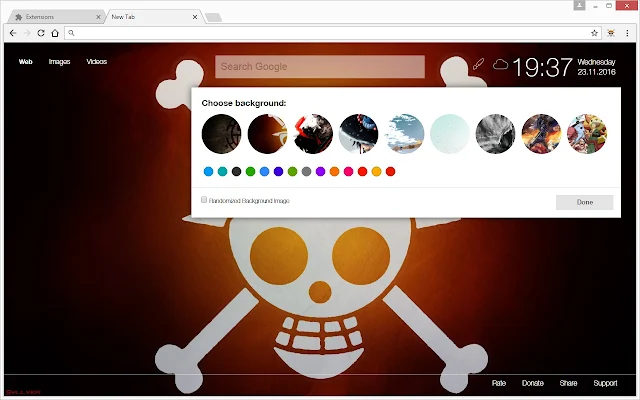Pick the black color swatch
The width and height of the screenshot is (640, 400).
(236, 171)
